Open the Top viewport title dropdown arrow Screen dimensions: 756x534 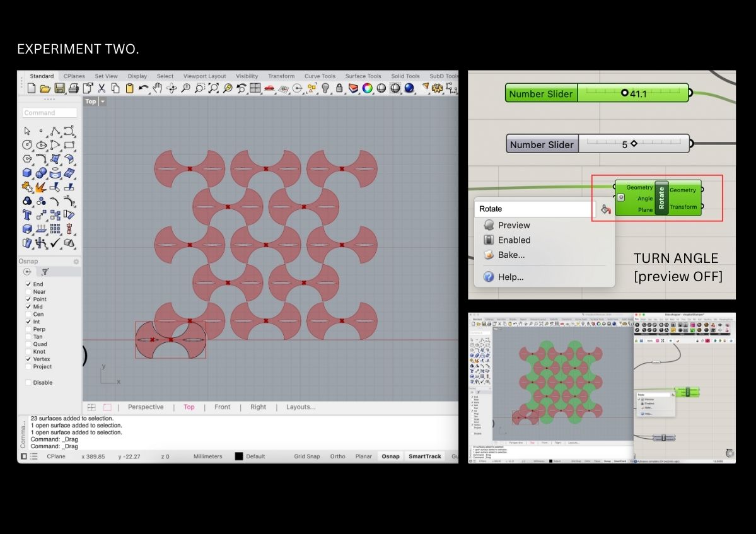tap(103, 102)
